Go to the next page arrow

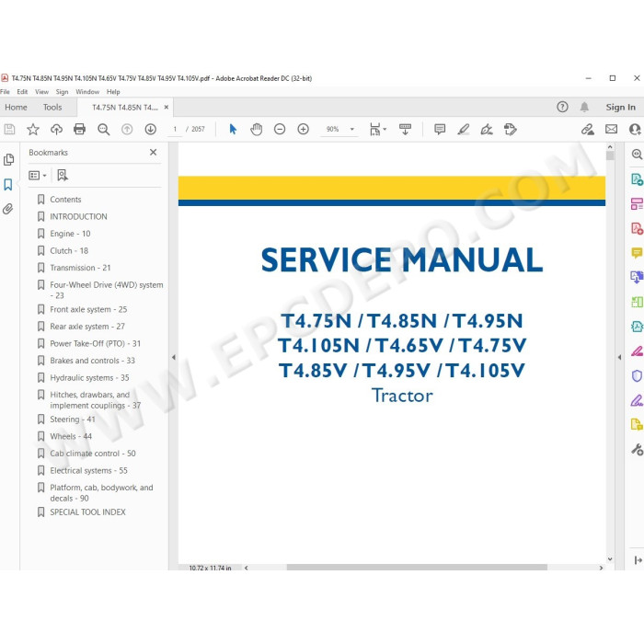pyautogui.click(x=150, y=130)
